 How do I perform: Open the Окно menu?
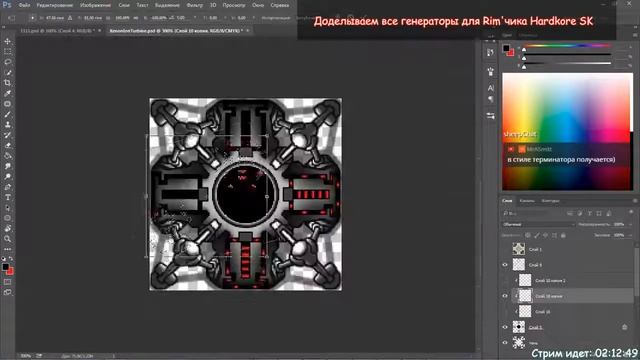pos(258,5)
